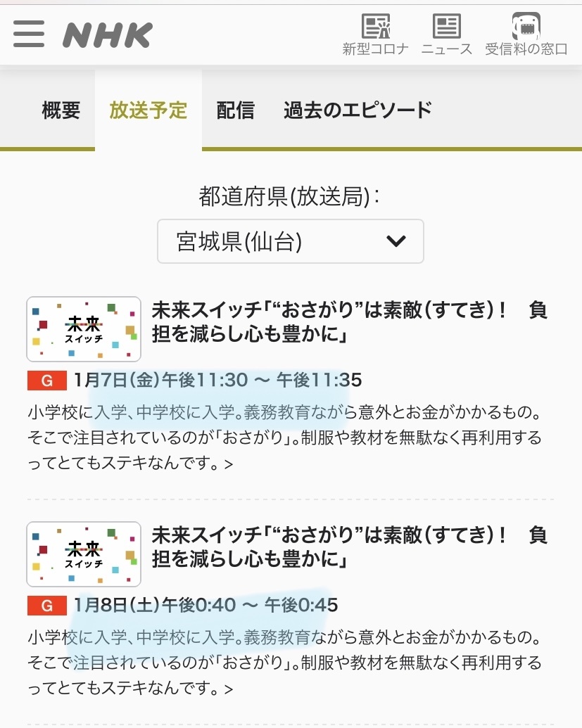Click the NHK logo
The width and height of the screenshot is (582, 728).
pos(107,35)
